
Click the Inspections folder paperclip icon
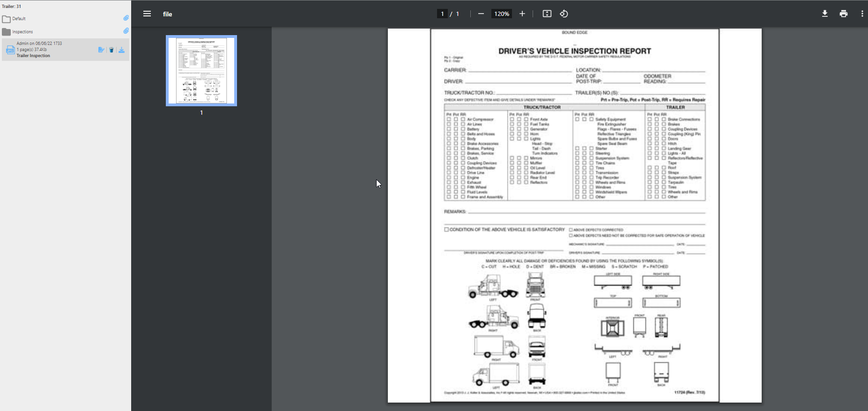pyautogui.click(x=126, y=31)
